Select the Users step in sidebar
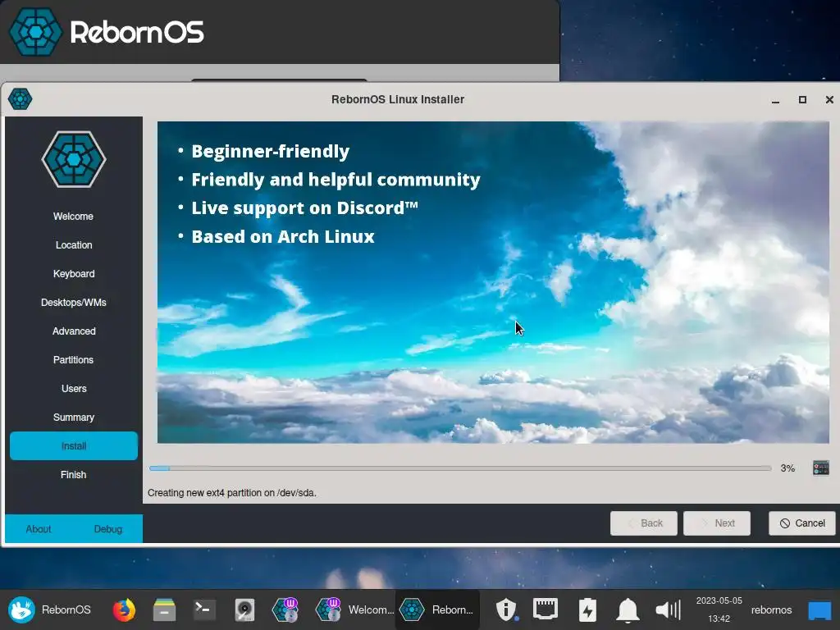The image size is (840, 630). [73, 388]
